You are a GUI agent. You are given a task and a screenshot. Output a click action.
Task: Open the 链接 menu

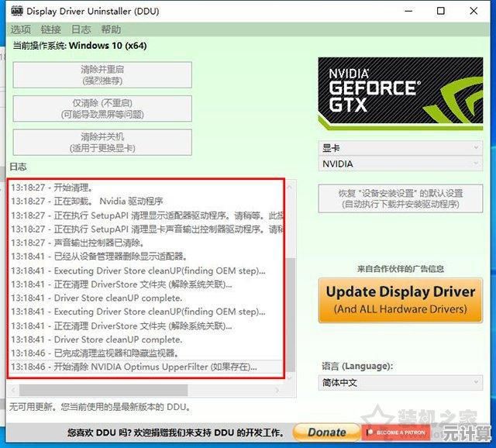click(x=51, y=29)
